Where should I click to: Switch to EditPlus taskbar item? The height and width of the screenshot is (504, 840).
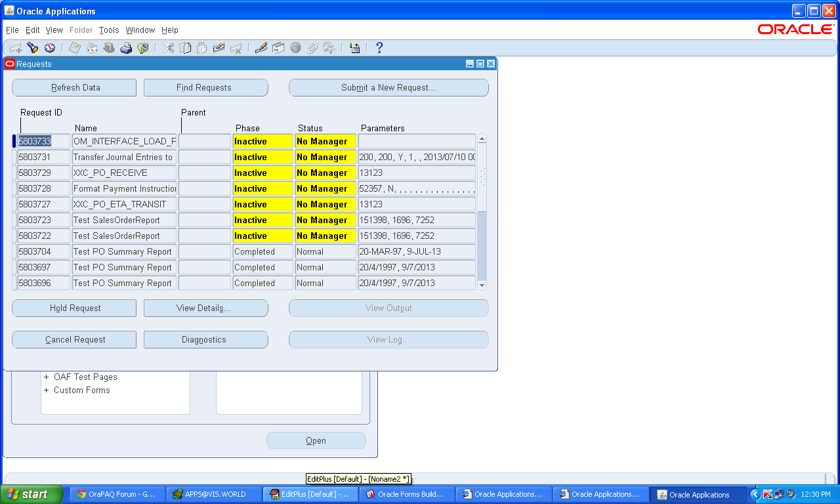[x=310, y=495]
